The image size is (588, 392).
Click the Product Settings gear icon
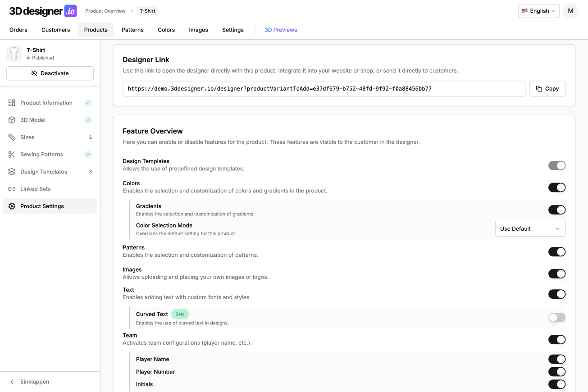(x=12, y=206)
